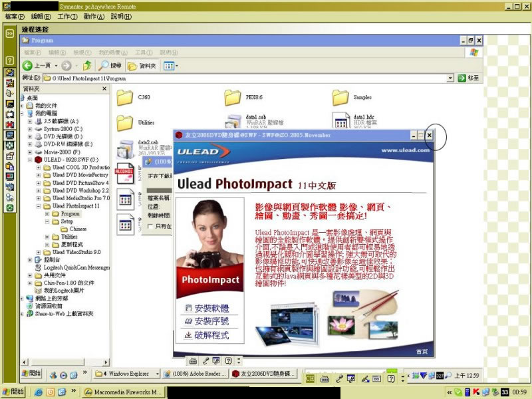Open the pcAnywhere 檔案(F) menu
The height and width of the screenshot is (399, 532).
pyautogui.click(x=15, y=16)
